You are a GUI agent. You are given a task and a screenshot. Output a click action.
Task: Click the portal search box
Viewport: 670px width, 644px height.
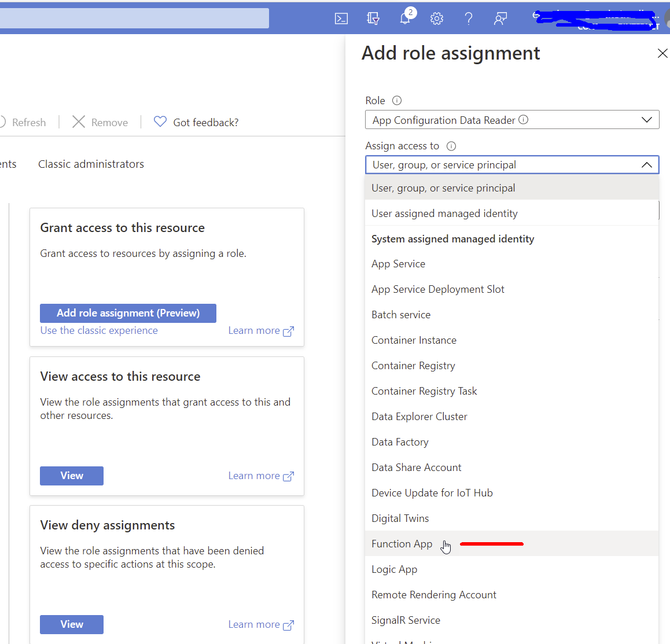tap(134, 18)
